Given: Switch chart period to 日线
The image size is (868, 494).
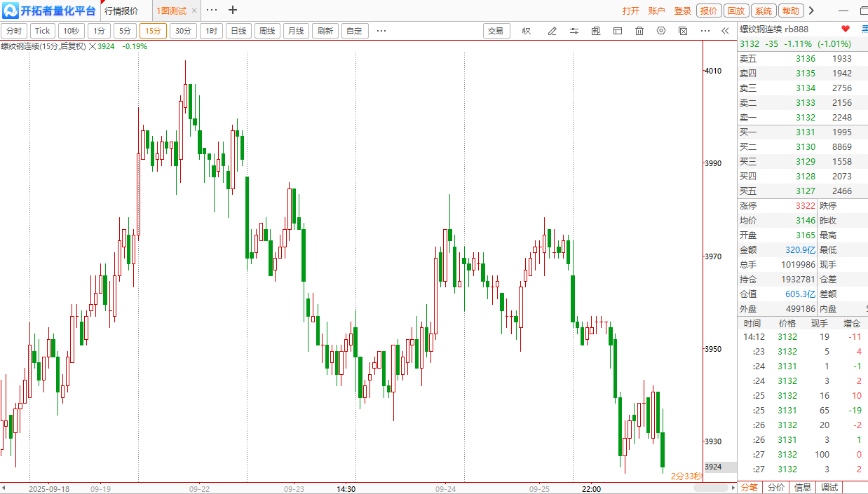Looking at the screenshot, I should 238,31.
